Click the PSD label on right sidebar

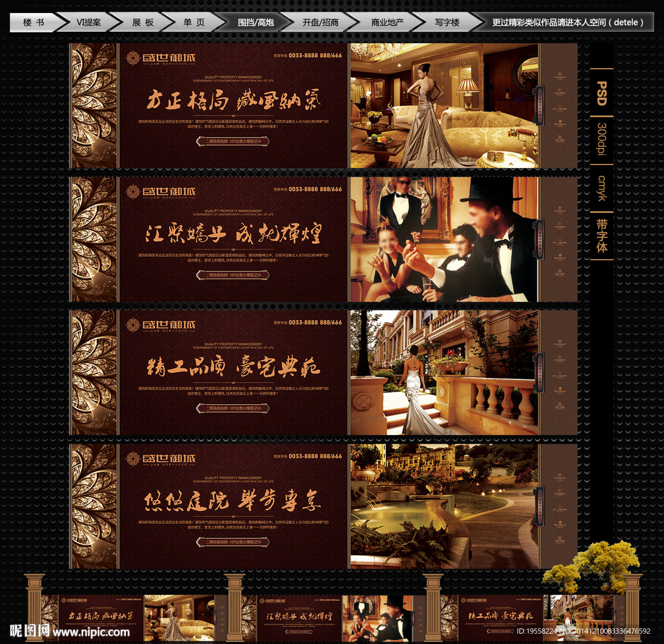602,93
